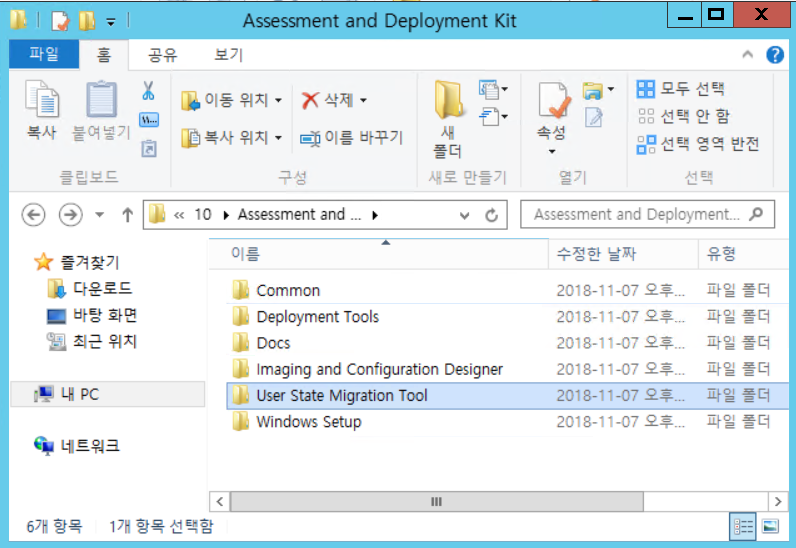
Task: Click the Edit icon in Open group
Action: [593, 117]
